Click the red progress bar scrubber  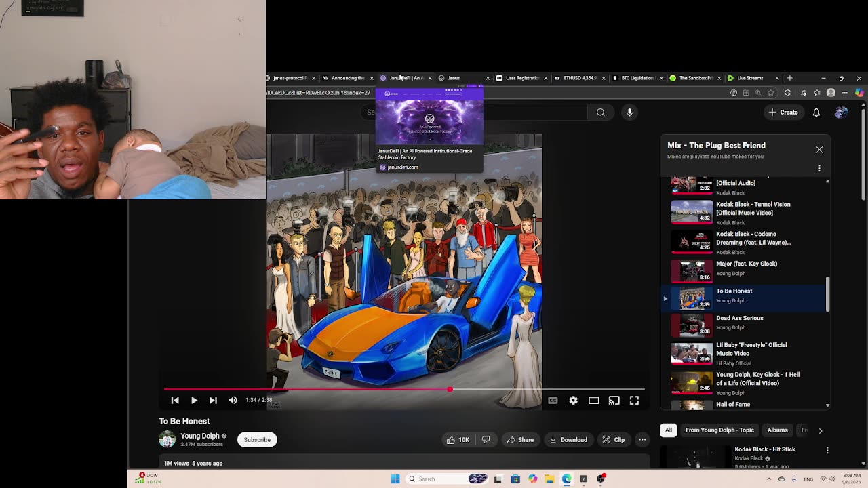[450, 390]
